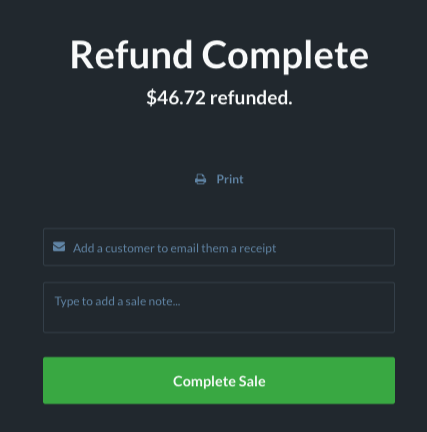Activate the green Complete Sale bar
This screenshot has width=427, height=432.
point(219,381)
